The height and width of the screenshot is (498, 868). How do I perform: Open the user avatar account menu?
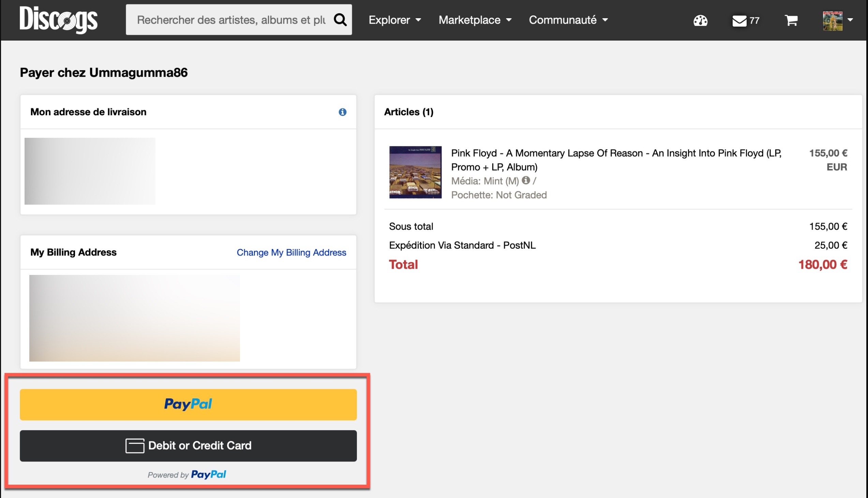tap(837, 20)
